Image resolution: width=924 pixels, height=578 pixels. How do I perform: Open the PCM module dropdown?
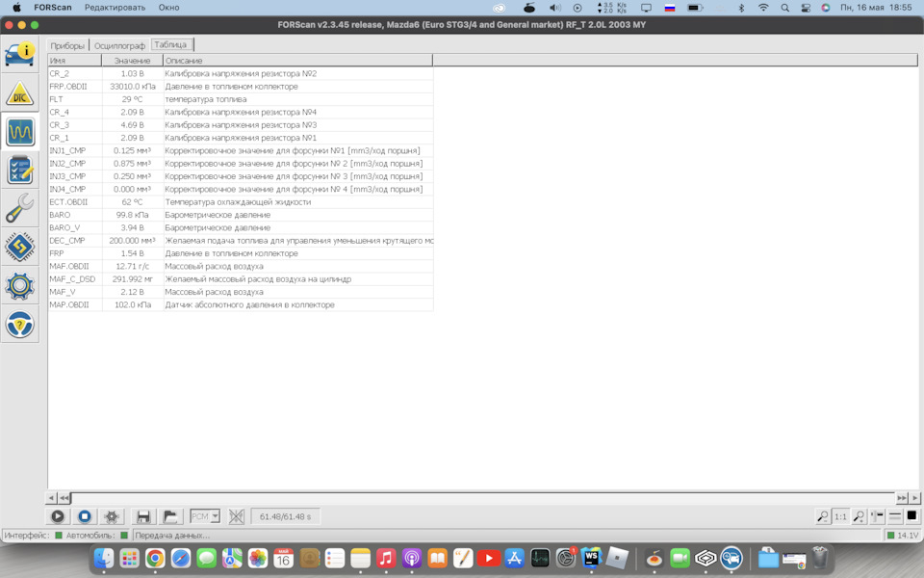(x=204, y=516)
